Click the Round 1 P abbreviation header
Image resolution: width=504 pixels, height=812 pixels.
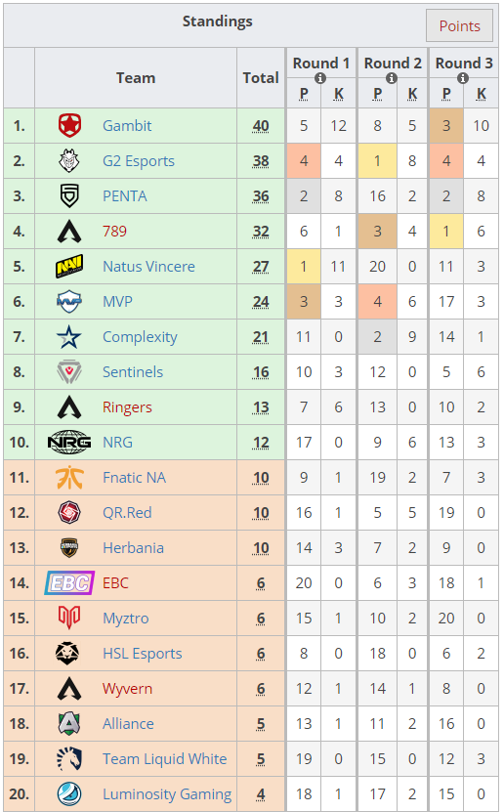[304, 94]
